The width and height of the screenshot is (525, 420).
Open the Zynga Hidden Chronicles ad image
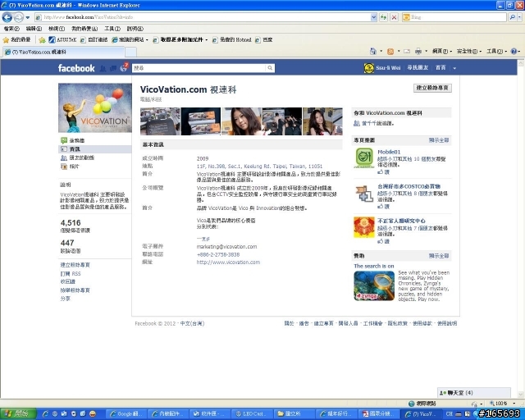pos(374,285)
